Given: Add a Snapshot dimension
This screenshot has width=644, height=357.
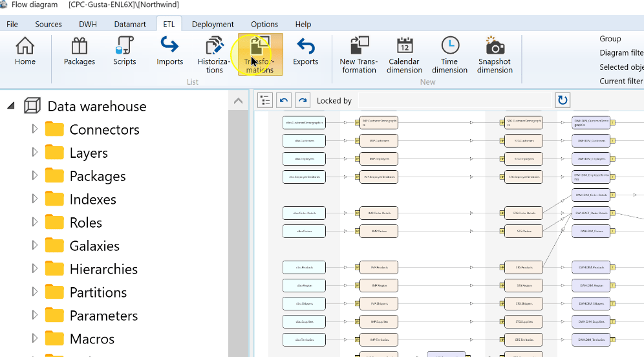Looking at the screenshot, I should point(495,55).
